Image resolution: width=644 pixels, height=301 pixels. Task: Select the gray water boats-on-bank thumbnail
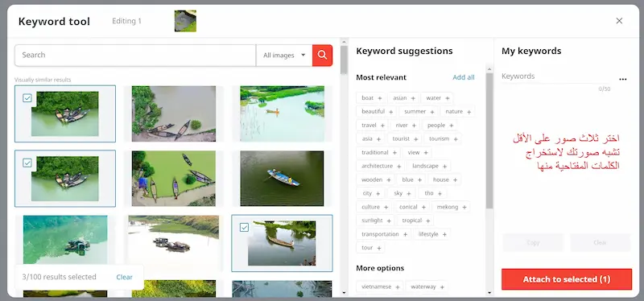(174, 113)
